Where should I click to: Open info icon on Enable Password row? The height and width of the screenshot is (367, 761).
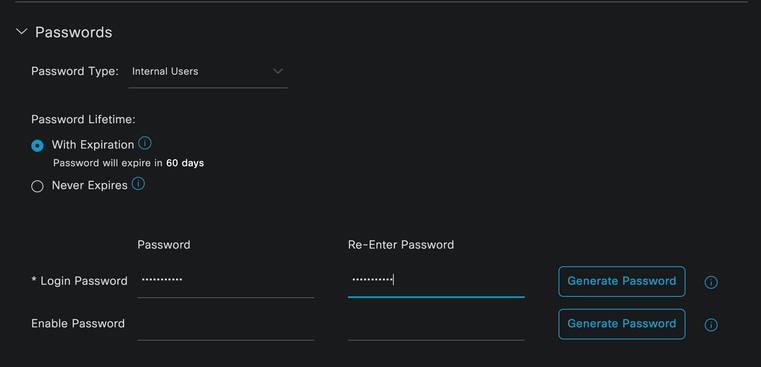pos(711,325)
